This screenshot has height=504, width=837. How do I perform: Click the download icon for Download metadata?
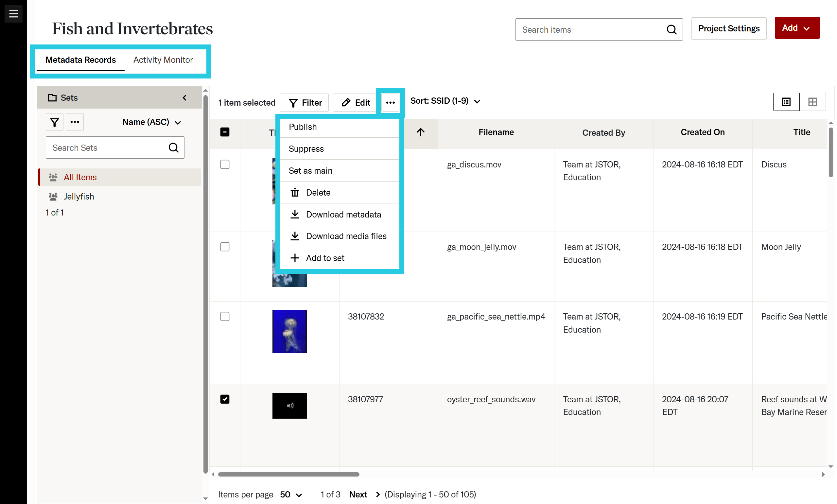(295, 214)
